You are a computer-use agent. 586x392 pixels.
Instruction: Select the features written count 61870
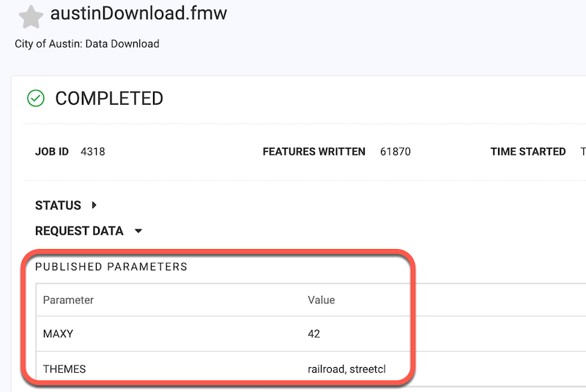pos(396,152)
